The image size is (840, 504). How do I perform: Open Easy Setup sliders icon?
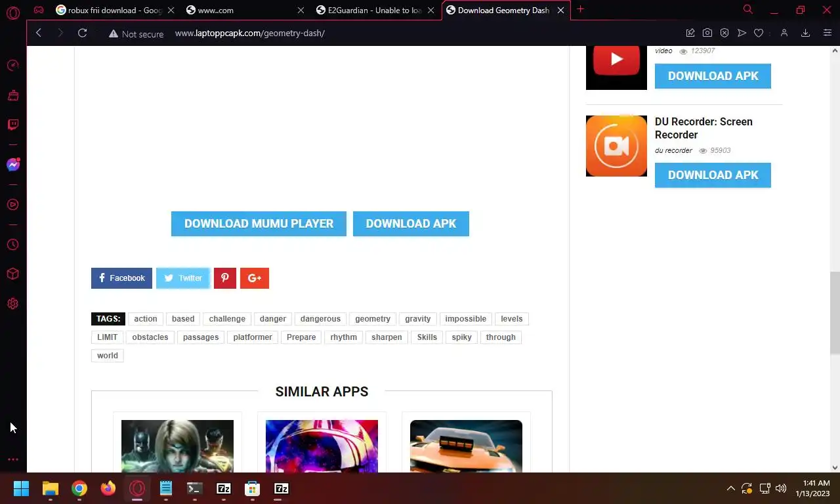pos(827,33)
